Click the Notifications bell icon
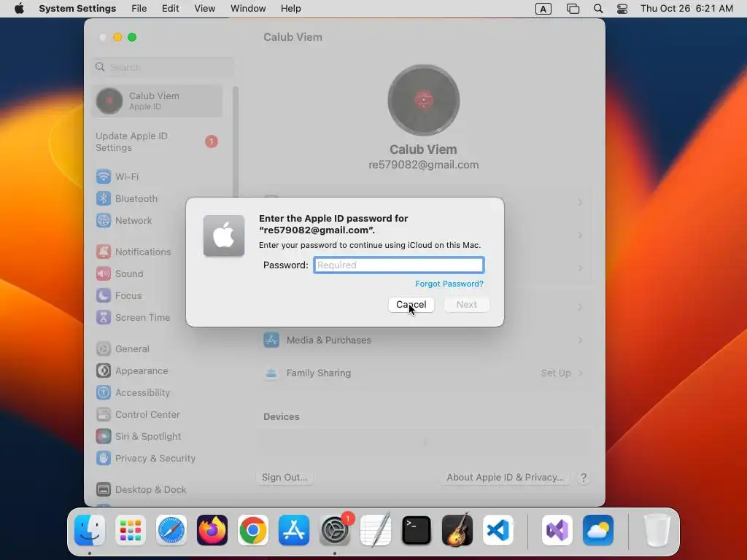The image size is (747, 560). [104, 252]
